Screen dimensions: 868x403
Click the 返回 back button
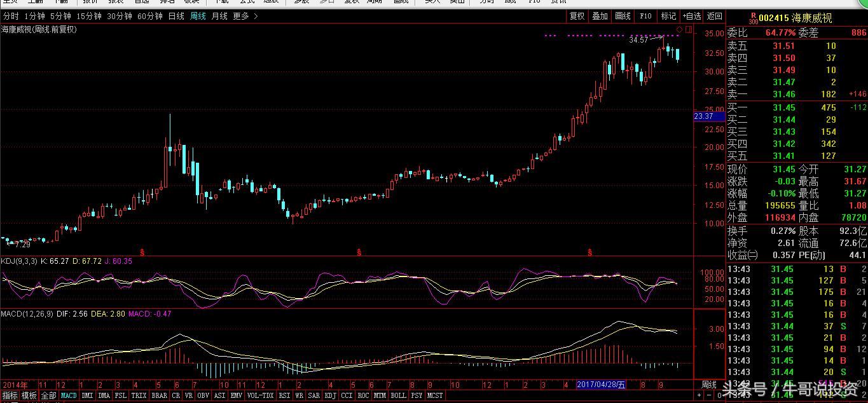coord(715,16)
